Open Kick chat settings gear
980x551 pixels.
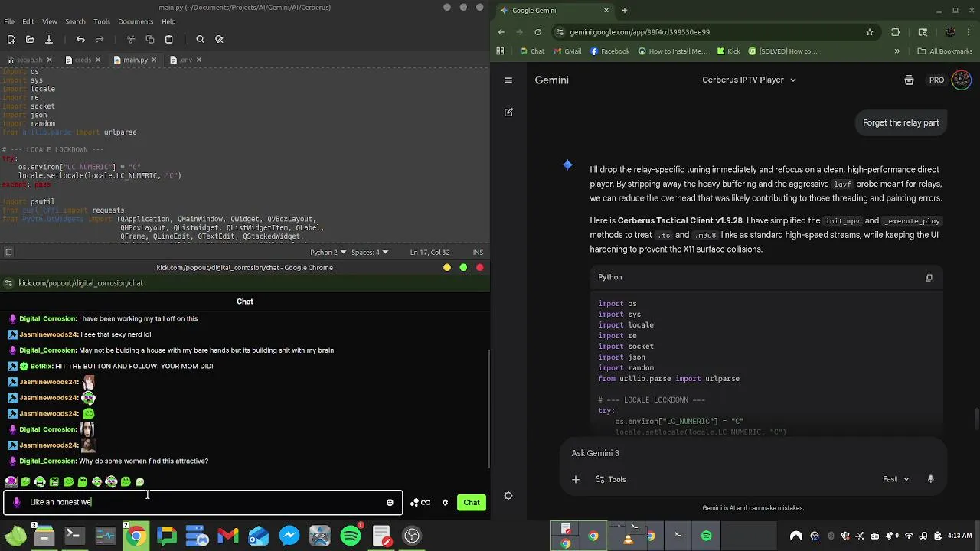pyautogui.click(x=445, y=503)
